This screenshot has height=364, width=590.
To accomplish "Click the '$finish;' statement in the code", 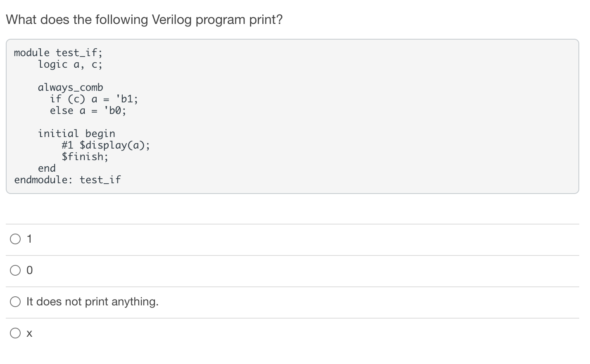I will (85, 156).
